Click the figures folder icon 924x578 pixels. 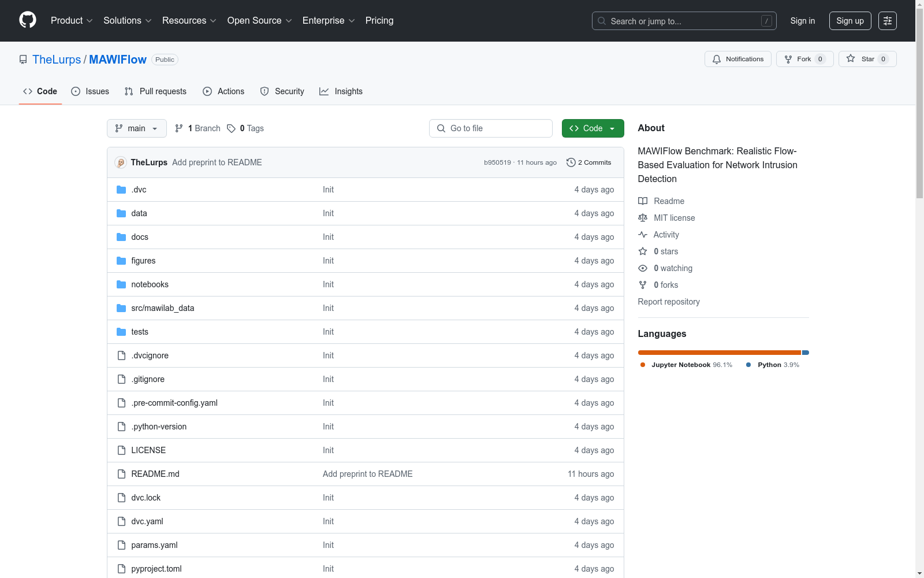[x=121, y=261]
